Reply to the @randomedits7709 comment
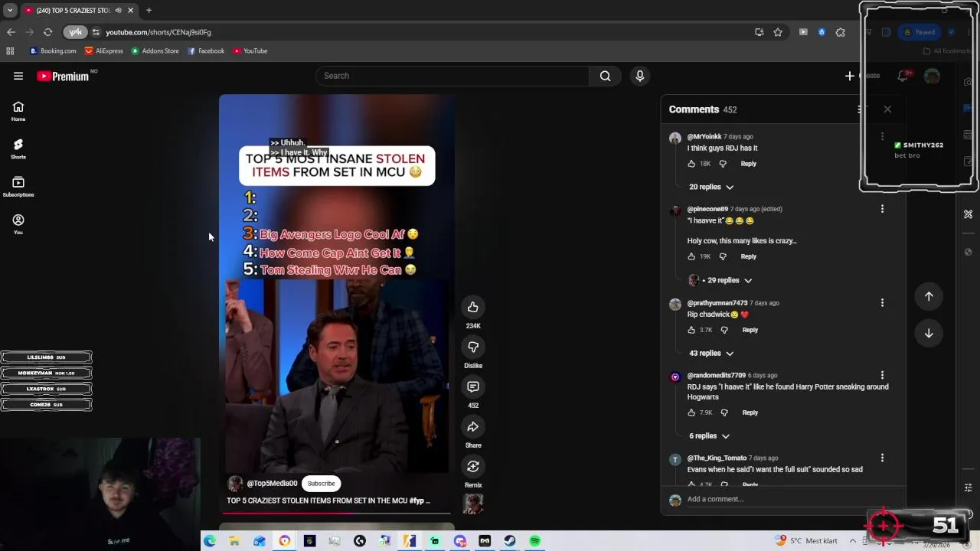 pos(750,412)
